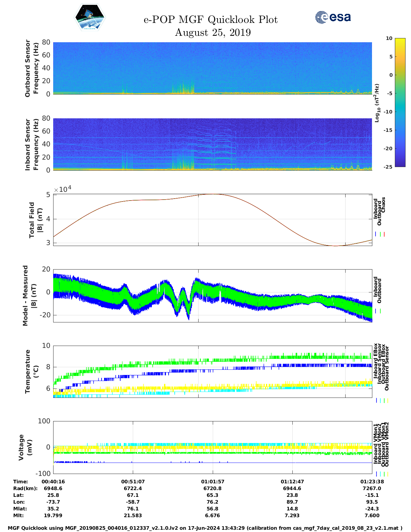Select the Inboard Sensor spectrogram panel
Screen dimensions: 411x532
click(212, 144)
